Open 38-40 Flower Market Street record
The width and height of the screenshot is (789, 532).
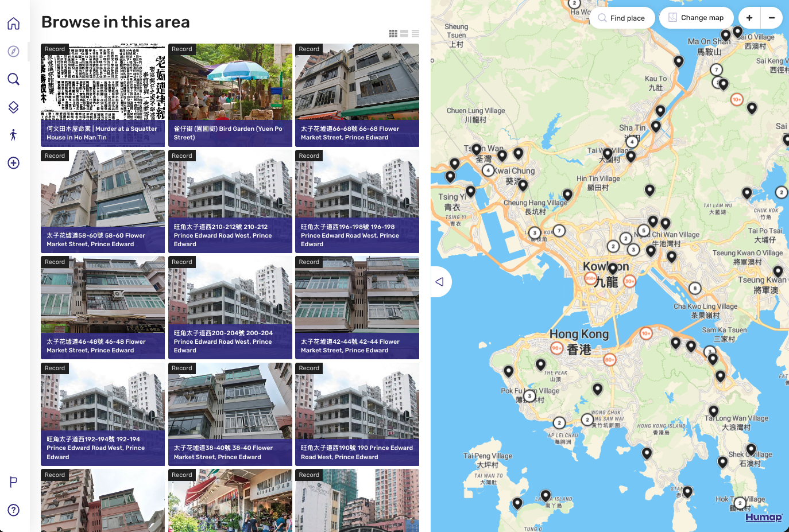click(230, 414)
